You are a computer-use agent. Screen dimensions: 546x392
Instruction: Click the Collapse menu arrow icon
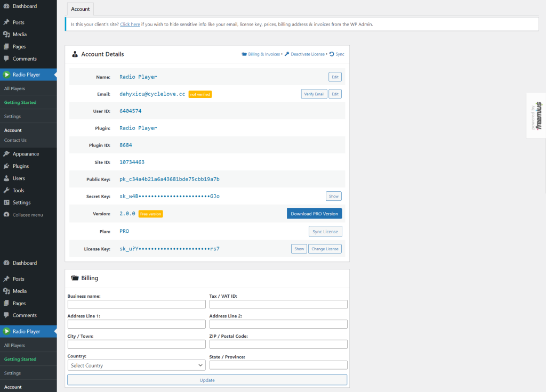(6, 215)
